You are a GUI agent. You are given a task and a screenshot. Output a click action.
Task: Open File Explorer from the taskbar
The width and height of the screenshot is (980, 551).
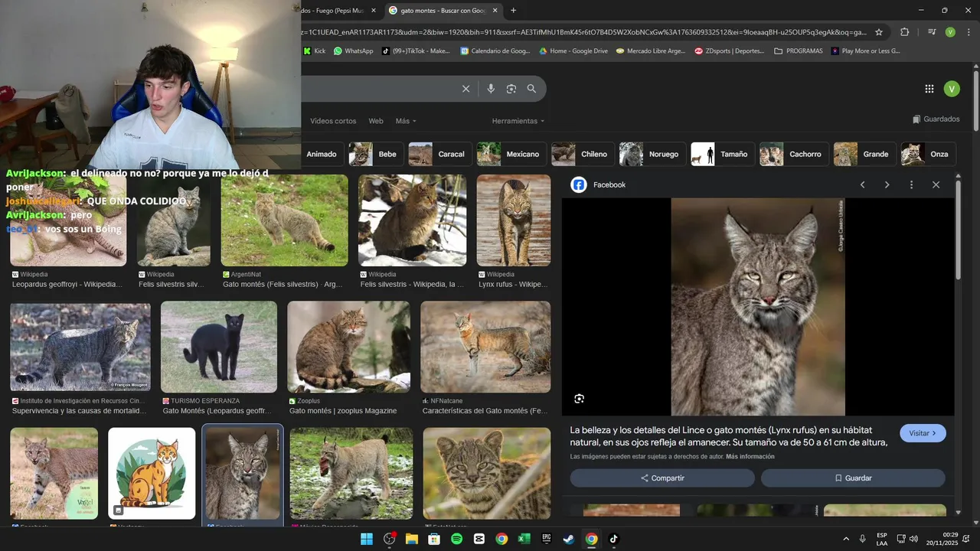(412, 539)
